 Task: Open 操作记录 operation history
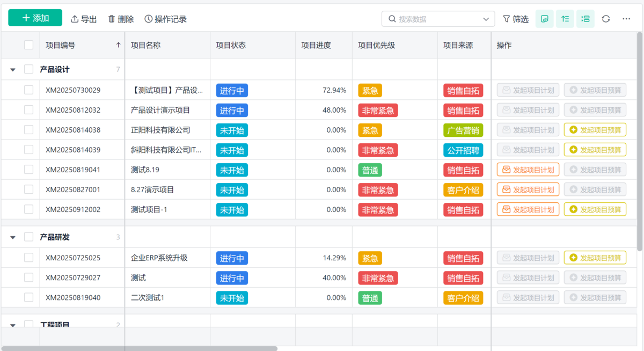tap(165, 19)
